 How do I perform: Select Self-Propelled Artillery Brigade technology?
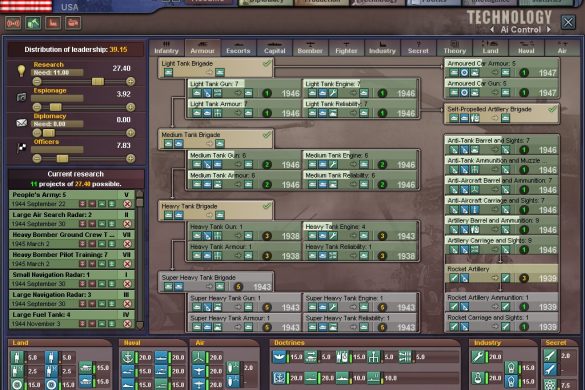pos(502,114)
